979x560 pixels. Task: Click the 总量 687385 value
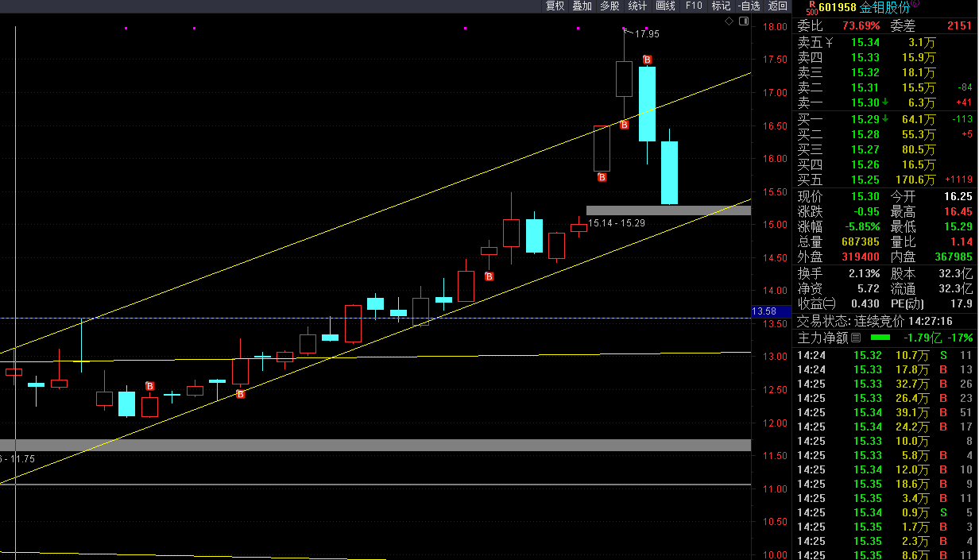[x=859, y=241]
